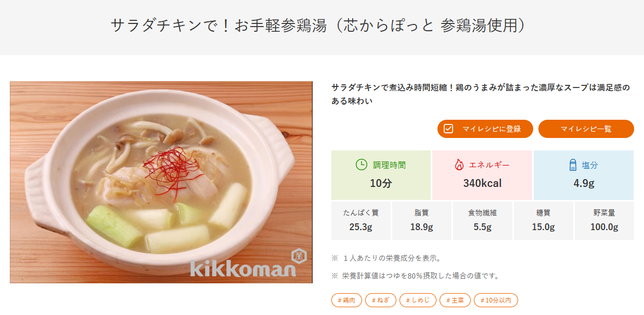Click the hexagon Kikkoman emblem on the photo
644x315 pixels.
click(299, 255)
